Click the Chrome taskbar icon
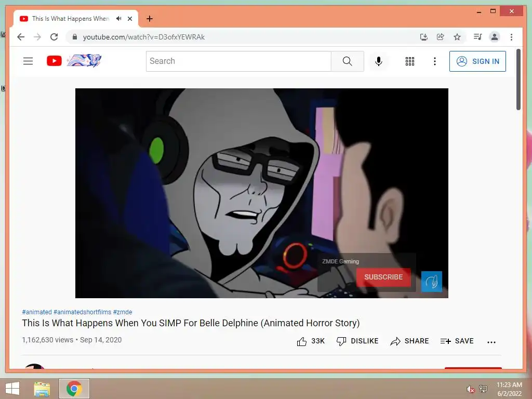This screenshot has height=399, width=532. coord(74,389)
